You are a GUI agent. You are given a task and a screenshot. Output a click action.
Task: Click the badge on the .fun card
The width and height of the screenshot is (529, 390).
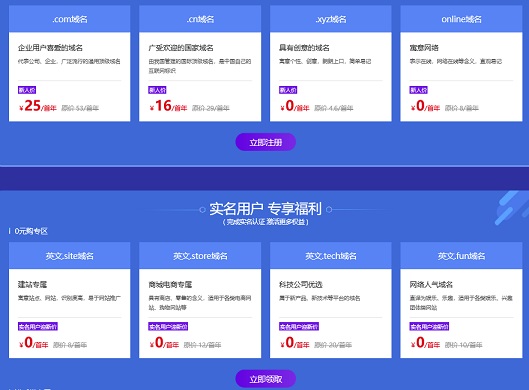click(429, 327)
